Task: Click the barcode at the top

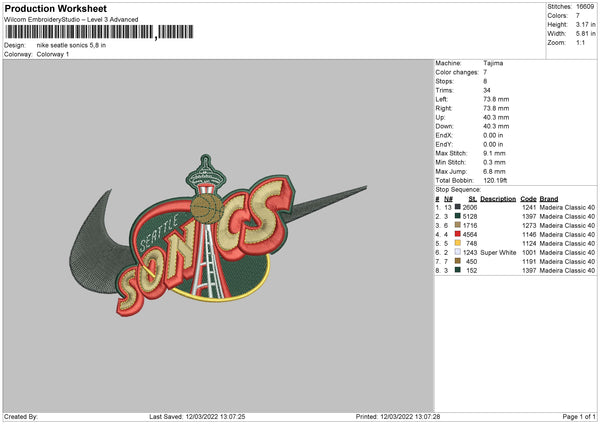Action: (99, 32)
